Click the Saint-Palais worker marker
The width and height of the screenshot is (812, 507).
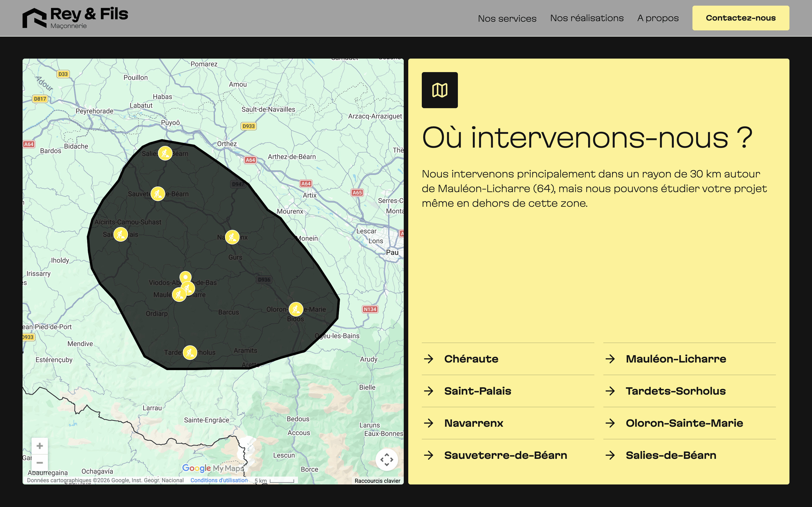(120, 234)
